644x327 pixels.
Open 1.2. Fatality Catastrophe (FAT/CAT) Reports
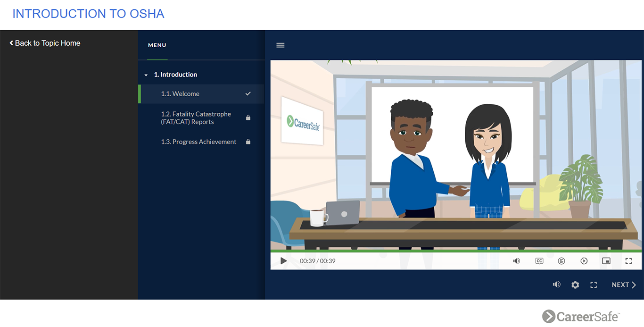pyautogui.click(x=201, y=118)
